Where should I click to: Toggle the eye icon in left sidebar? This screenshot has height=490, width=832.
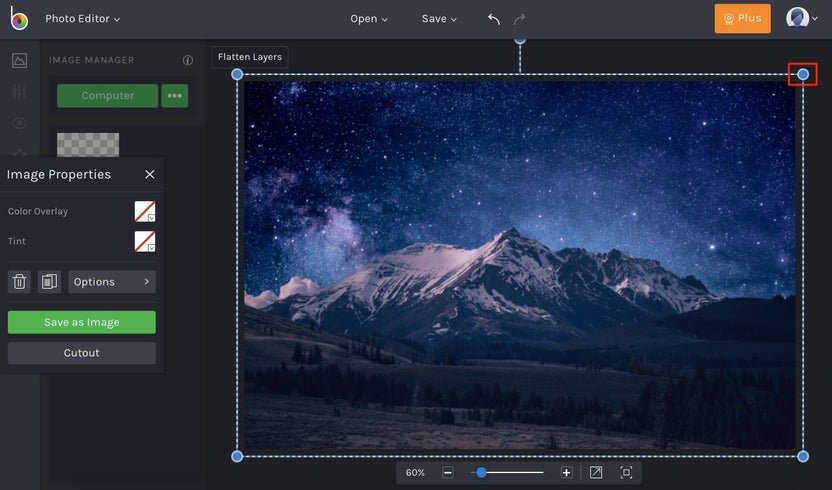coord(19,123)
